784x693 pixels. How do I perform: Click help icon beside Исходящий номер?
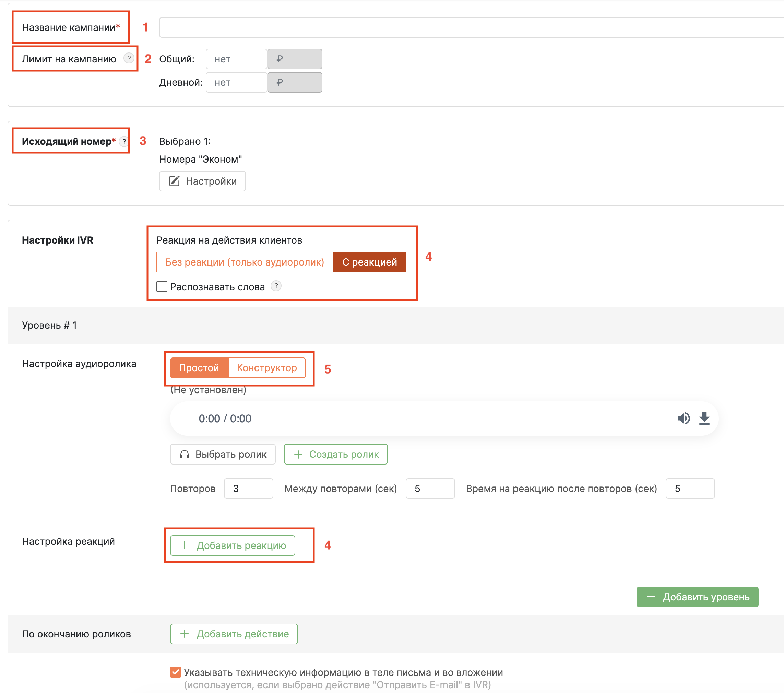(124, 142)
